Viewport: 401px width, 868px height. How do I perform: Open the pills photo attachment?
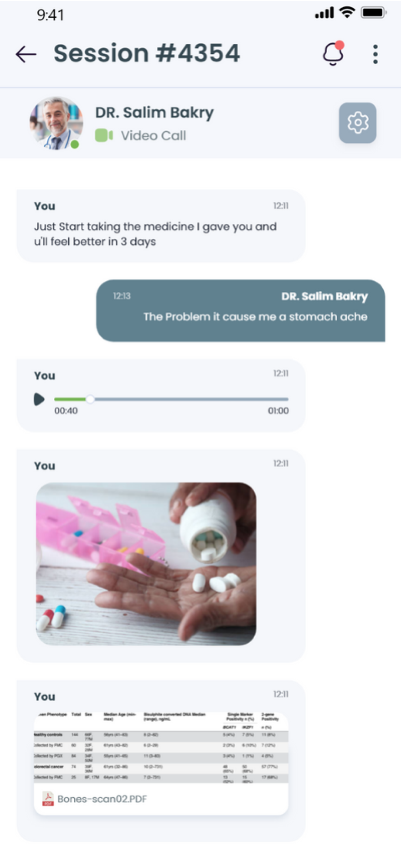click(146, 564)
